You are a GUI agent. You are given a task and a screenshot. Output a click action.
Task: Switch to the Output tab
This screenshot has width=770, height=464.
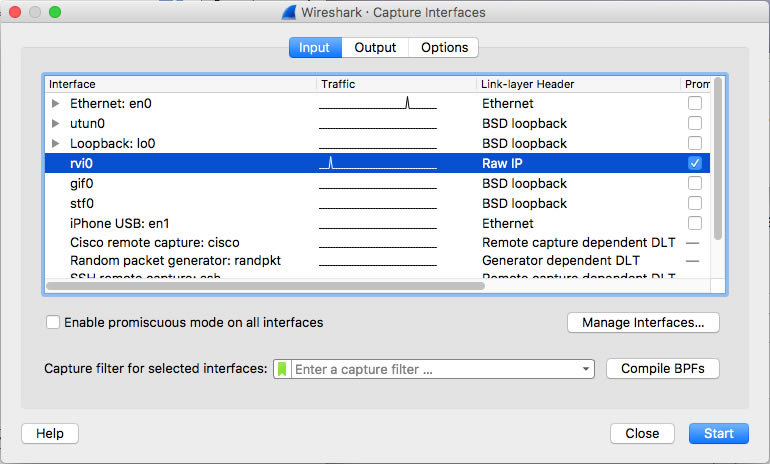(x=375, y=48)
